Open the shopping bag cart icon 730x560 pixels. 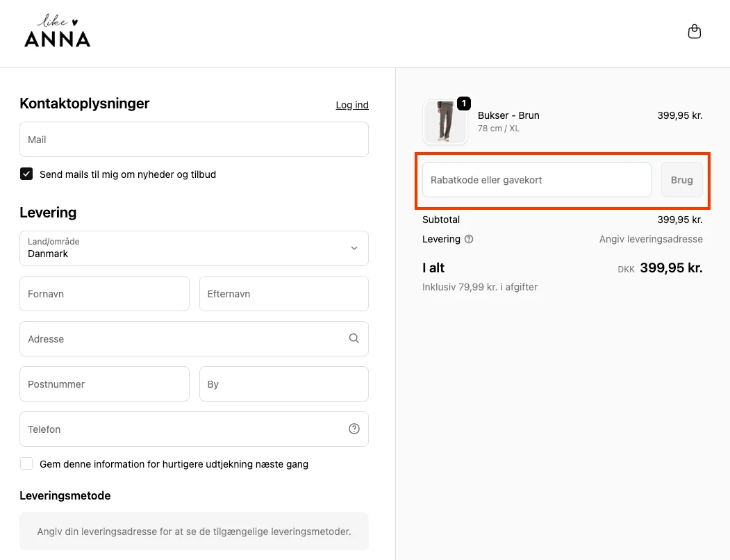(694, 32)
